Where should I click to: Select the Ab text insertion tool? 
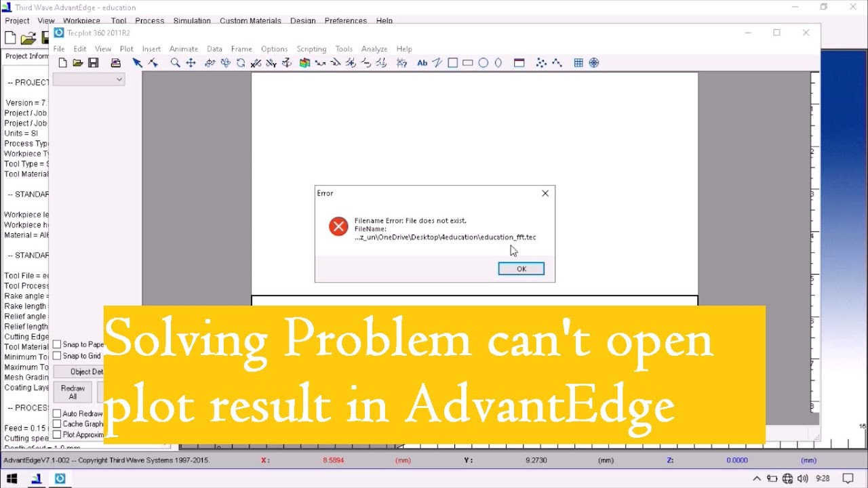pos(422,63)
